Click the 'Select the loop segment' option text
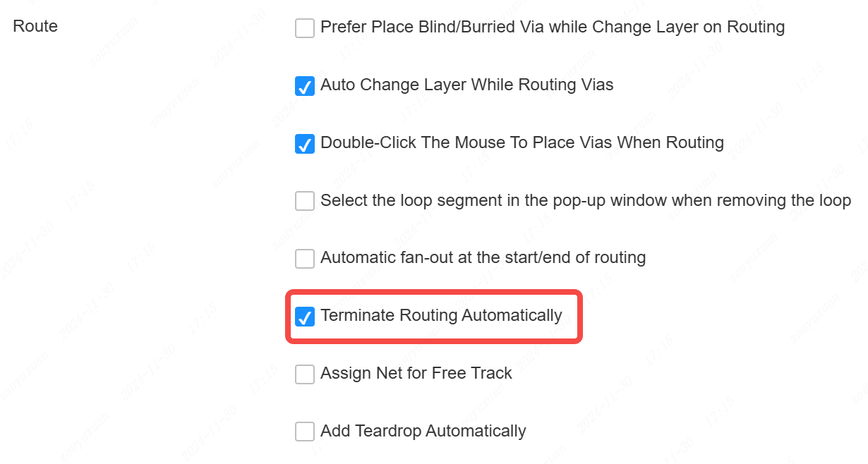This screenshot has height=464, width=868. pos(585,200)
